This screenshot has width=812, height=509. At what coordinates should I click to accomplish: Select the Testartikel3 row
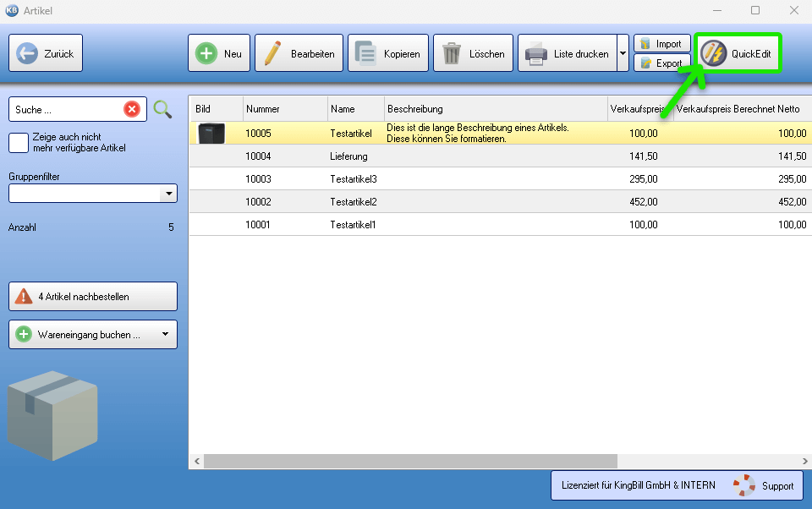tap(354, 179)
